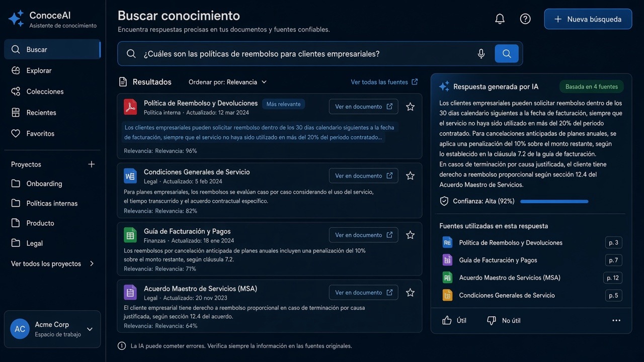The image size is (644, 362).
Task: Click the PDF icon of Política de Reembolso y Devoluciones result
Action: click(x=130, y=107)
